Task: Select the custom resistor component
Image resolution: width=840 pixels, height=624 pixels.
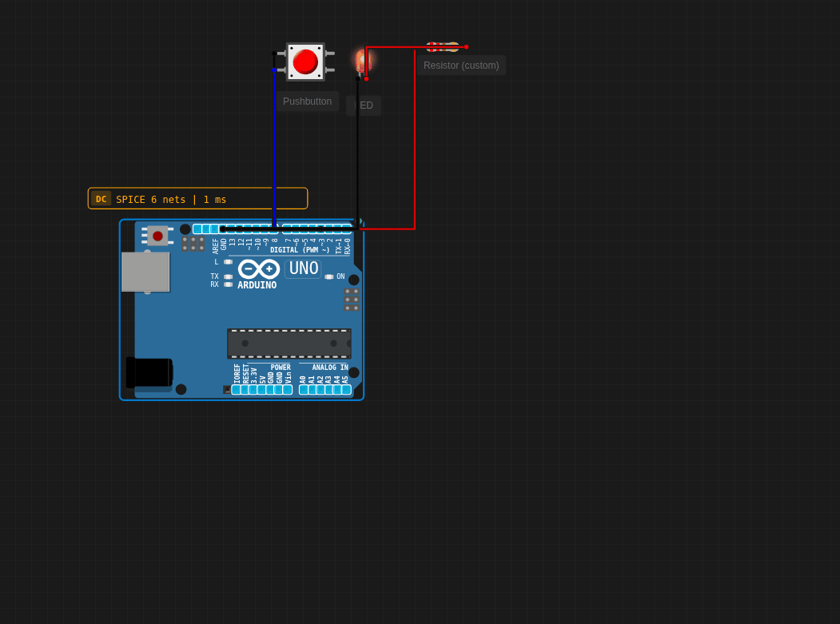Action: [x=443, y=47]
